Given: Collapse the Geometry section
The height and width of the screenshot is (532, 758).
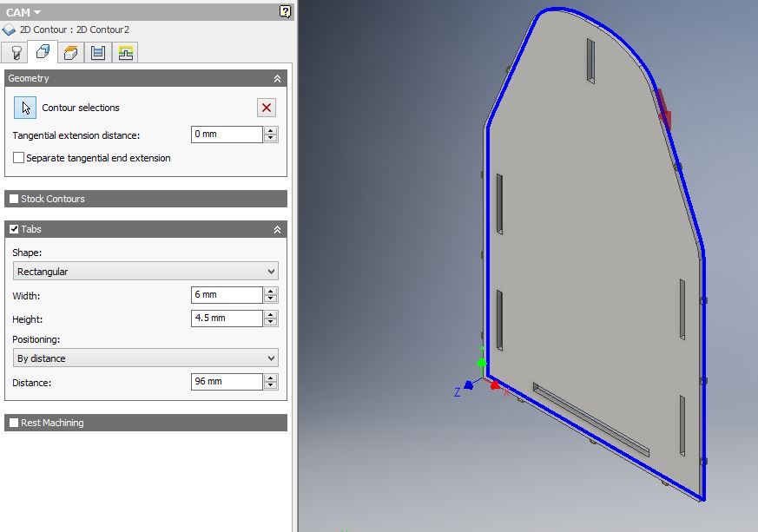Looking at the screenshot, I should click(277, 78).
